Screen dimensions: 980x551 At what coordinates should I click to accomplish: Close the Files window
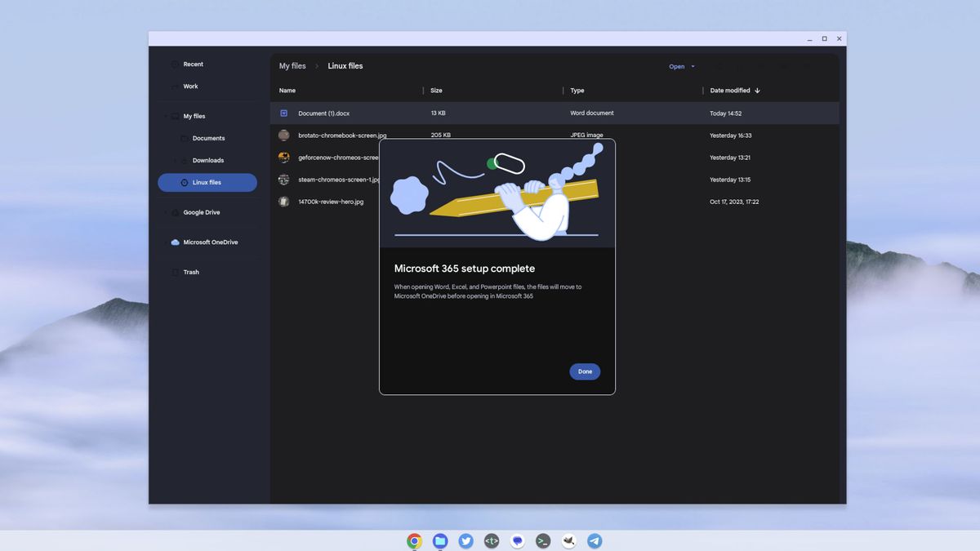tap(838, 38)
